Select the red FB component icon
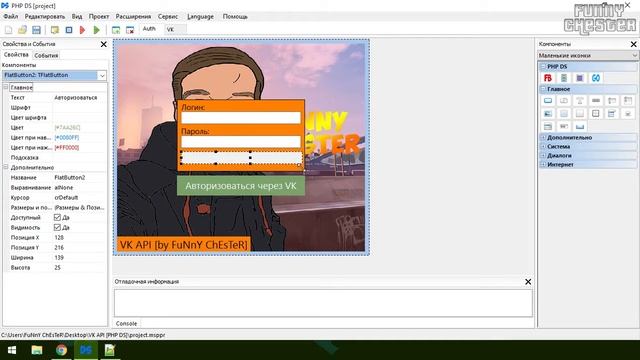640x360 pixels. pyautogui.click(x=548, y=78)
